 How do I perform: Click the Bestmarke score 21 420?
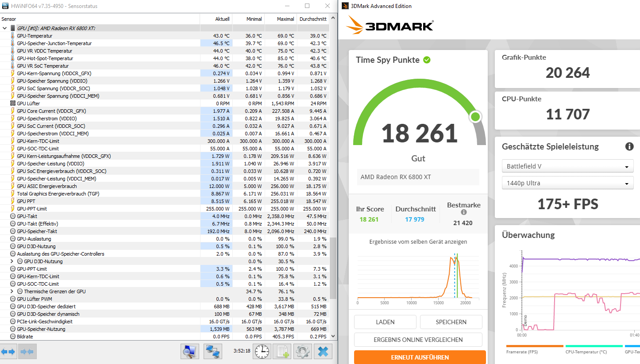(463, 223)
